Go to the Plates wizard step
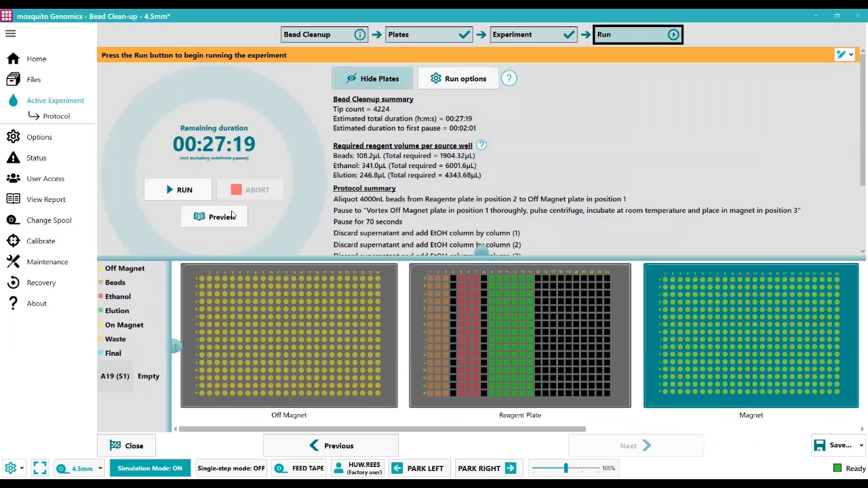The image size is (868, 488). click(429, 35)
